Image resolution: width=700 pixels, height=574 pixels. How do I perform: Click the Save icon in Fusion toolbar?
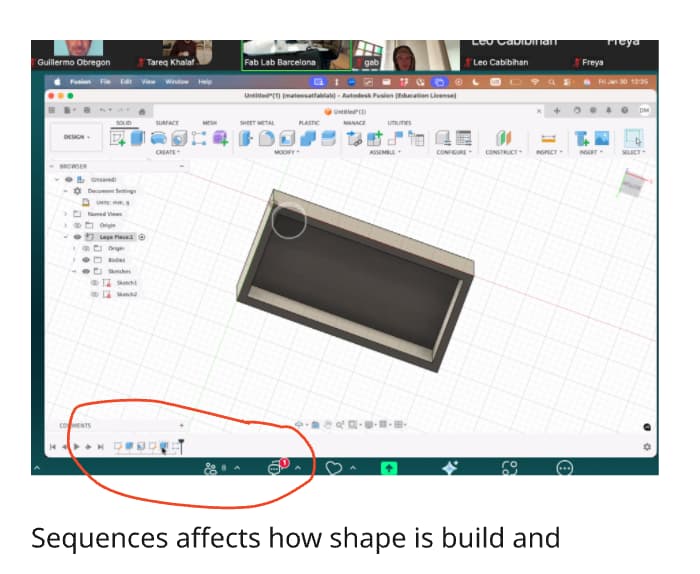point(87,110)
